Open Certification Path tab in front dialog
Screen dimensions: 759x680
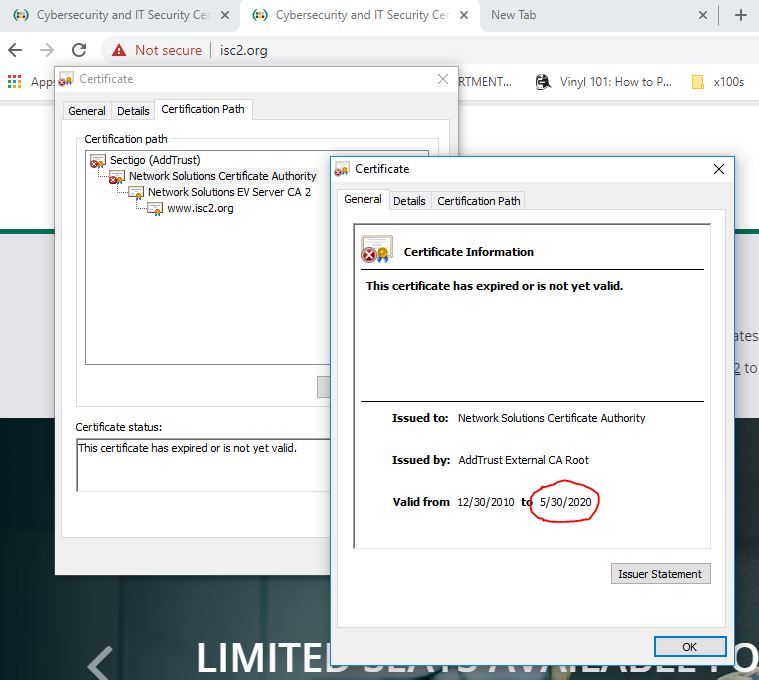(x=479, y=201)
